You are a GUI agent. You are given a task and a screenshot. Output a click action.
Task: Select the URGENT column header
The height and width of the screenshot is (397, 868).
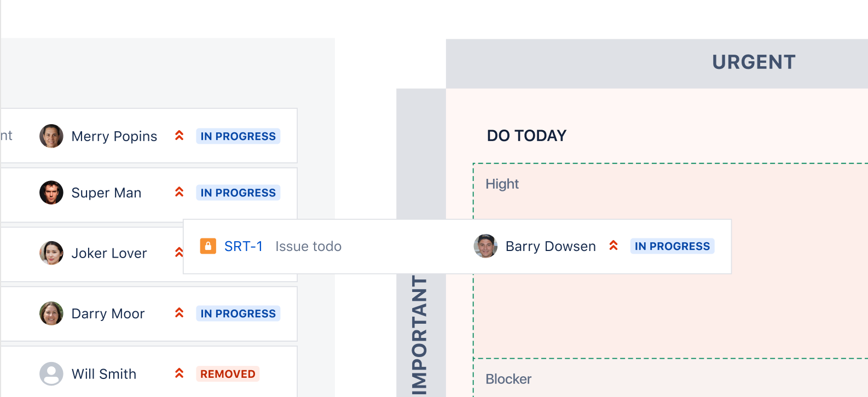coord(754,62)
